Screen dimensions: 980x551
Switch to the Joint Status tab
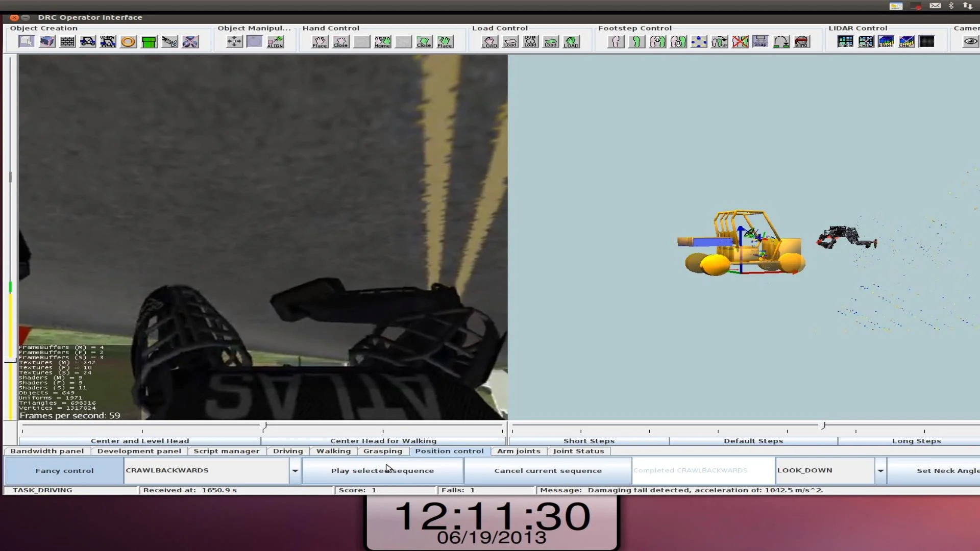[578, 451]
